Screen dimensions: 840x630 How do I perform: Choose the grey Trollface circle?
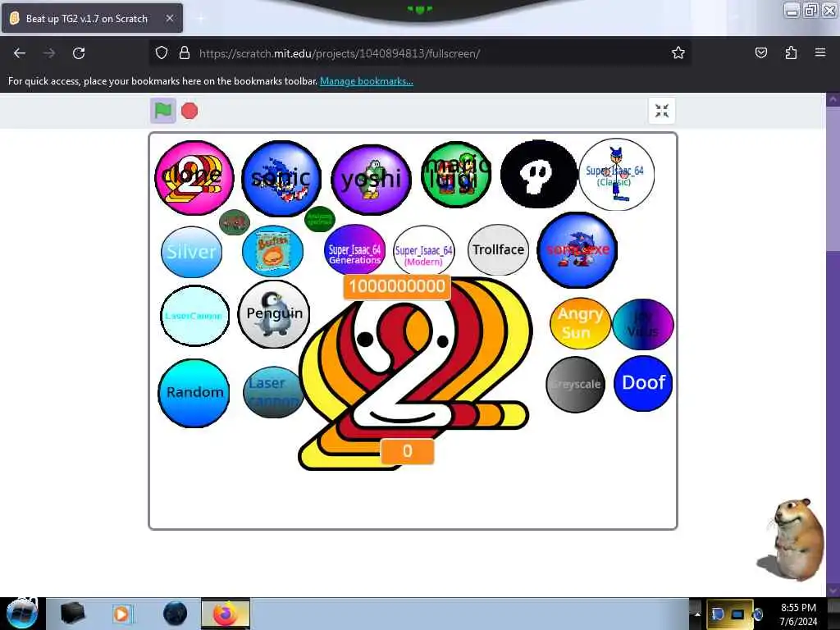pyautogui.click(x=498, y=250)
